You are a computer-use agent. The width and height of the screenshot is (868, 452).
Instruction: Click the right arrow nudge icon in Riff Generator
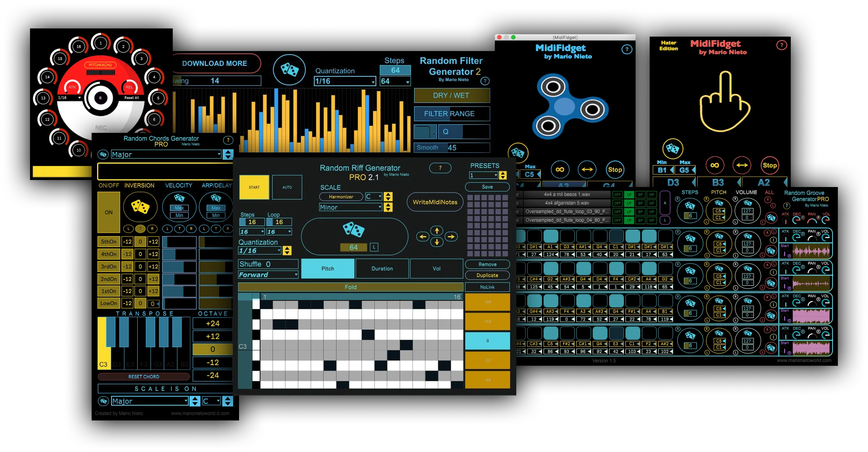coord(451,236)
